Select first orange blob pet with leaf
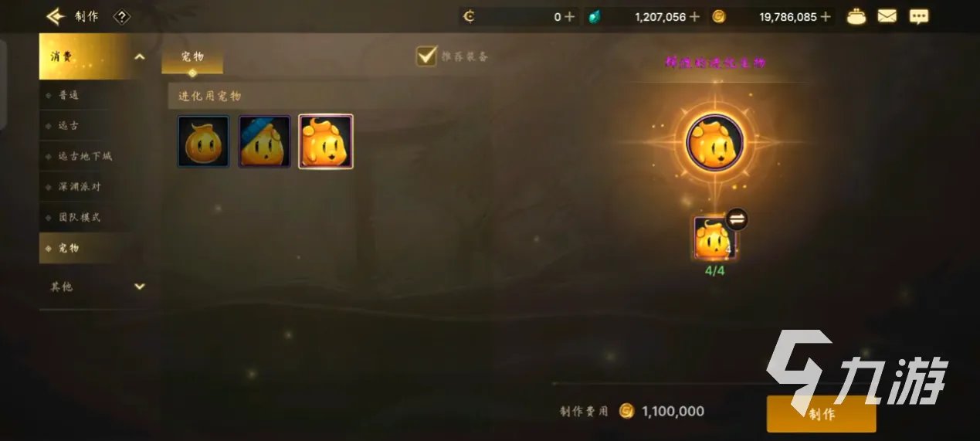980x441 pixels. (x=203, y=141)
